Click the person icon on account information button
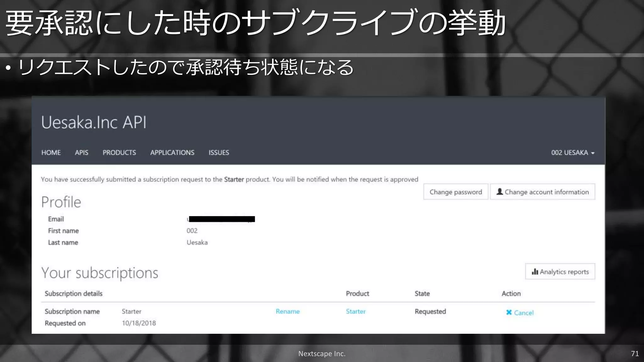The height and width of the screenshot is (362, 644). (x=499, y=191)
